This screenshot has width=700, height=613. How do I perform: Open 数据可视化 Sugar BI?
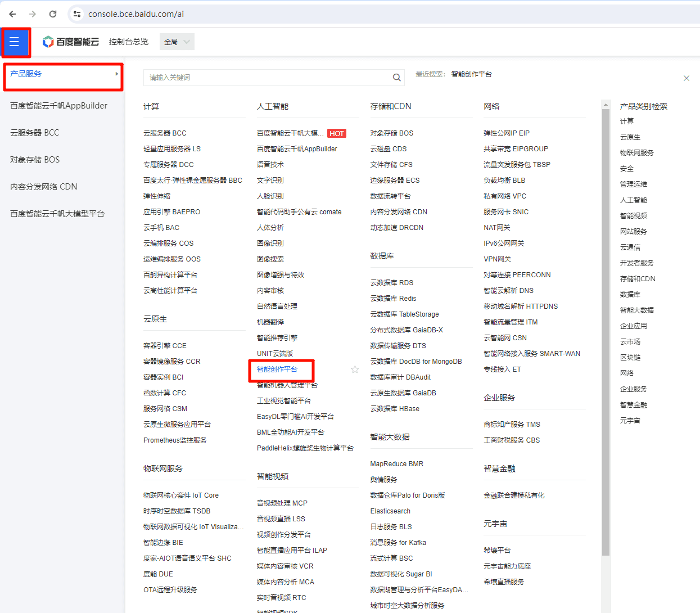click(x=401, y=574)
